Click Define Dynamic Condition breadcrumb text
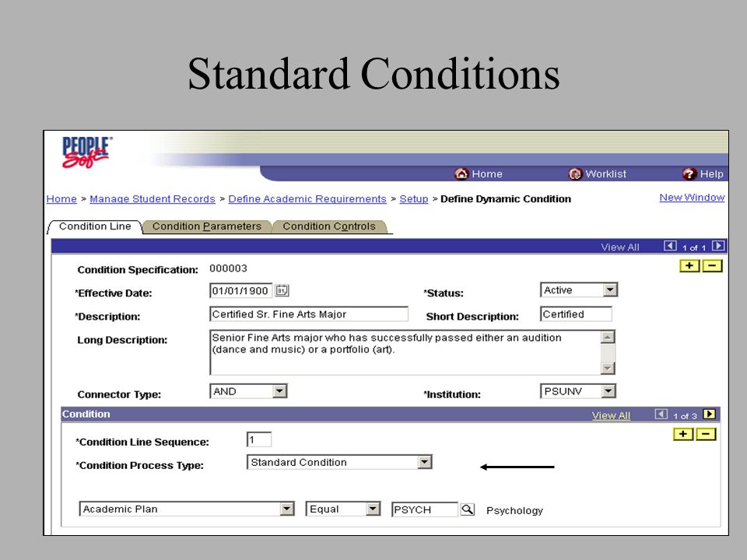The image size is (747, 560). coord(506,199)
